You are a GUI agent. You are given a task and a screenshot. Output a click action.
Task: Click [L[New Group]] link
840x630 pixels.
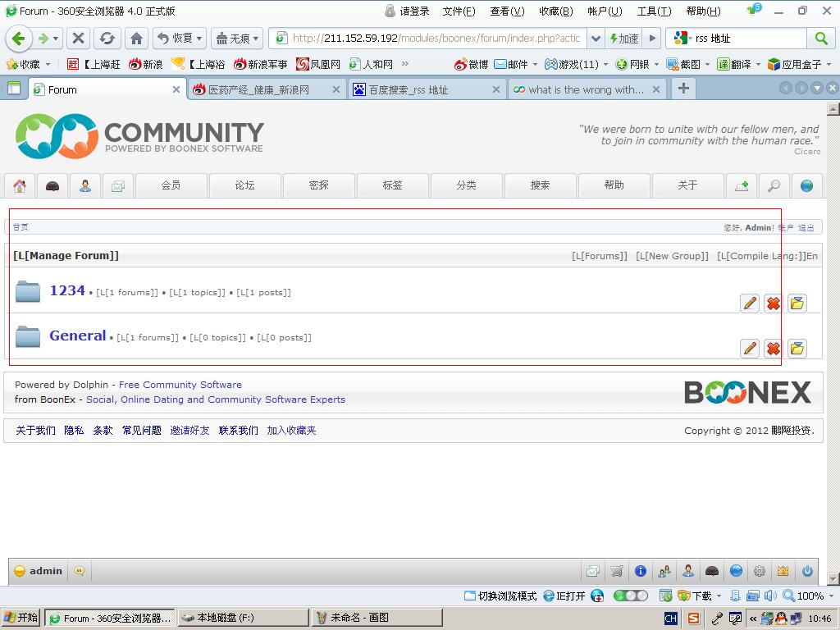[x=672, y=256]
